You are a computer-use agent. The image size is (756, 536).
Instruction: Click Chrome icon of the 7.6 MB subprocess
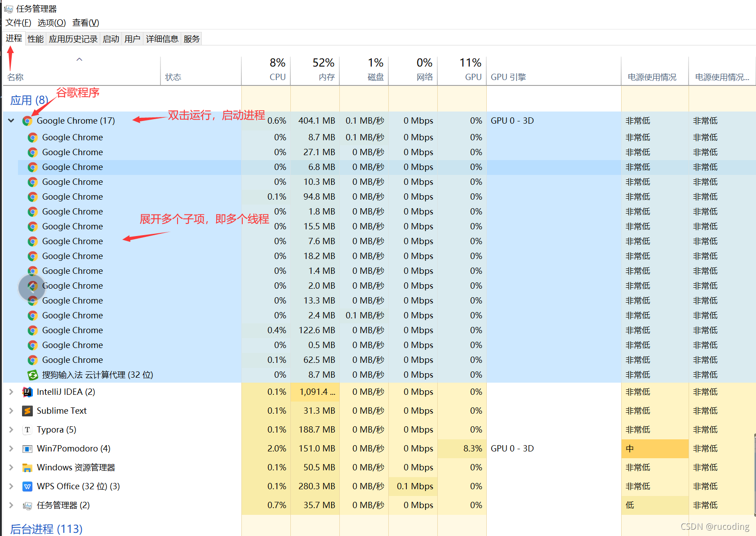(32, 241)
